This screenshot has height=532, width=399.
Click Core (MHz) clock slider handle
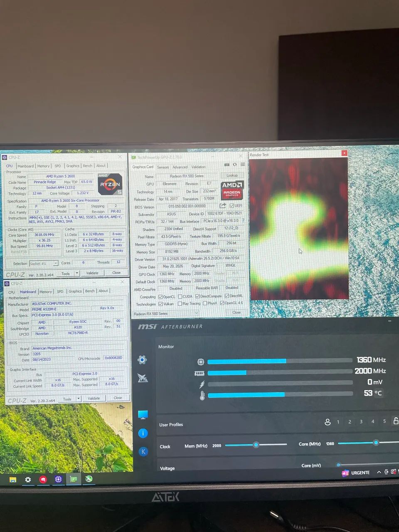click(376, 443)
